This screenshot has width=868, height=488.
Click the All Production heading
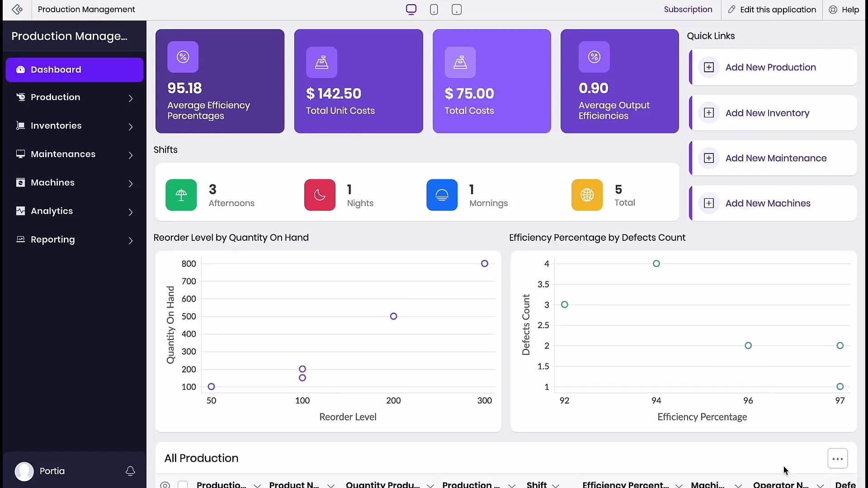(x=201, y=458)
